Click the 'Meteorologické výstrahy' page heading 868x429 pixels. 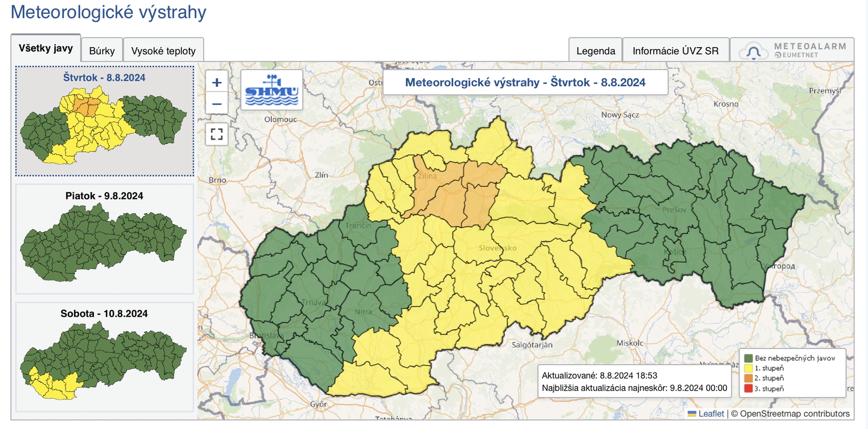pyautogui.click(x=108, y=12)
